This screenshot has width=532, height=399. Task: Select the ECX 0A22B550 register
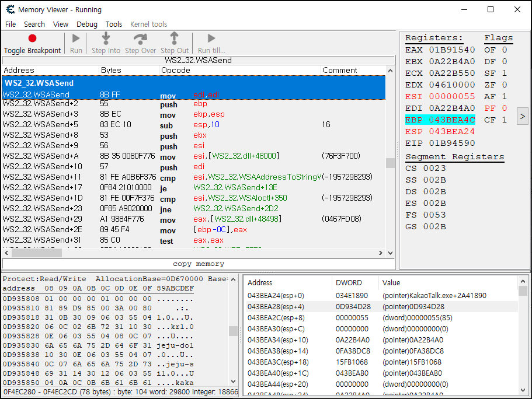[x=440, y=73]
